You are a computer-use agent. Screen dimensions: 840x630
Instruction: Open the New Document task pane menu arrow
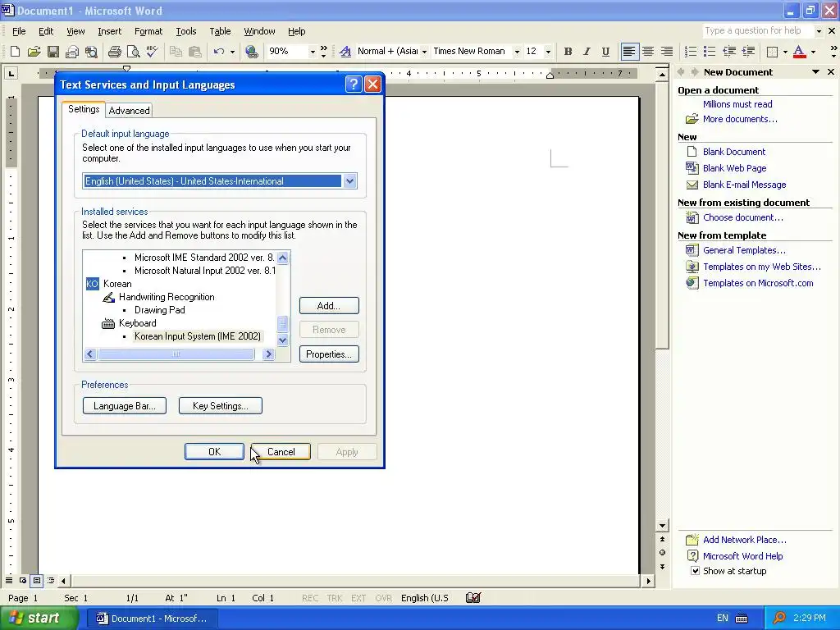pos(815,72)
